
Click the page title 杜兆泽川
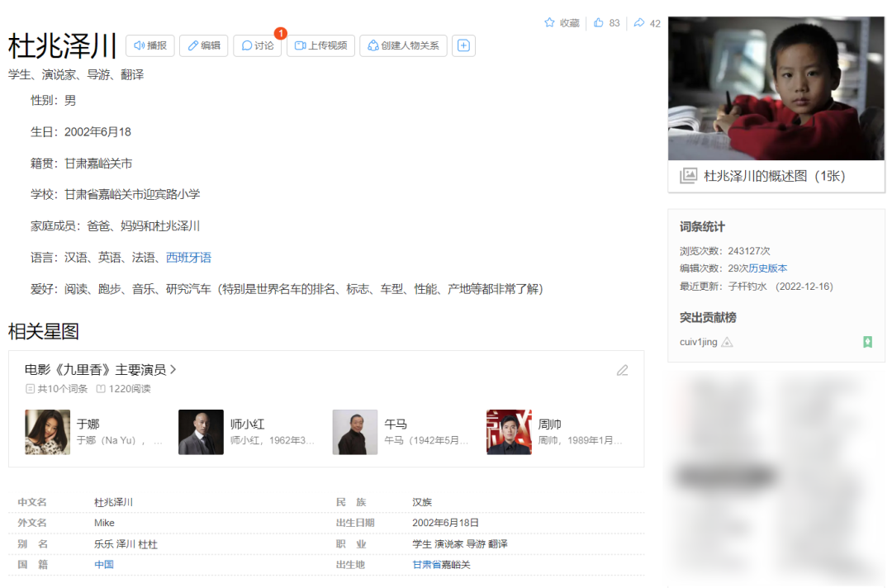[63, 46]
